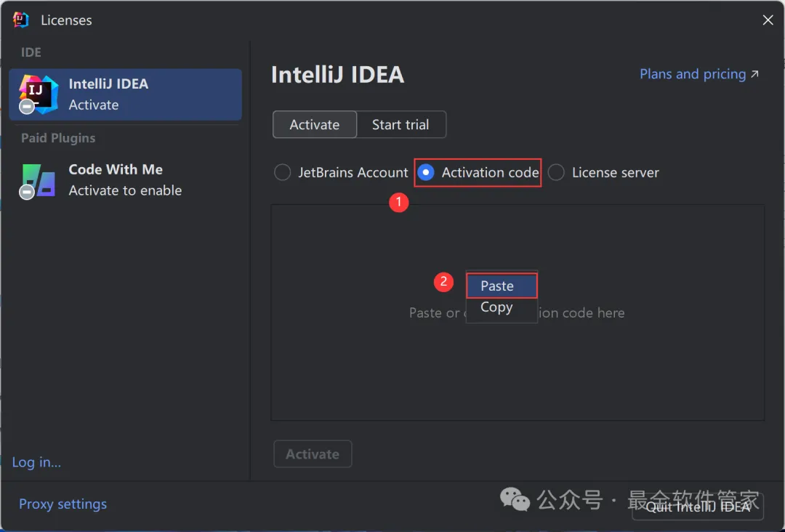The width and height of the screenshot is (785, 532).
Task: Click the Code With Me plugin icon
Action: point(38,180)
